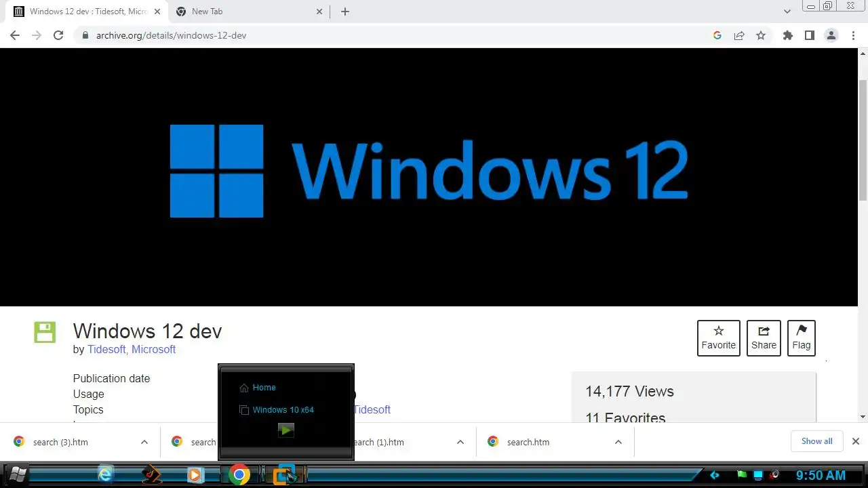This screenshot has width=868, height=488.
Task: Close the New Tab tab
Action: (x=319, y=12)
